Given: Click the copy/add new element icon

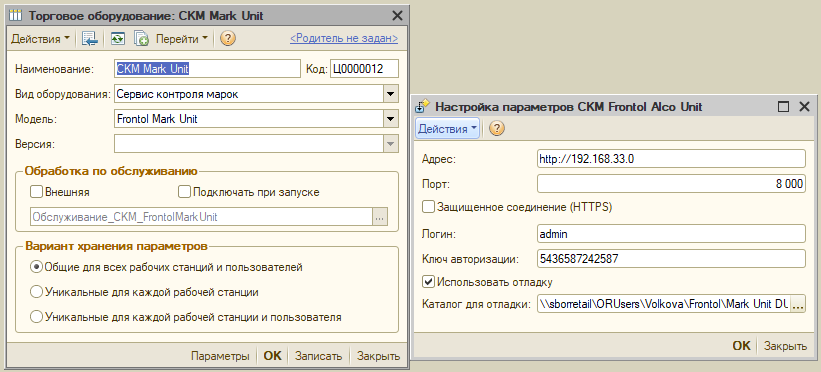Looking at the screenshot, I should pyautogui.click(x=141, y=39).
